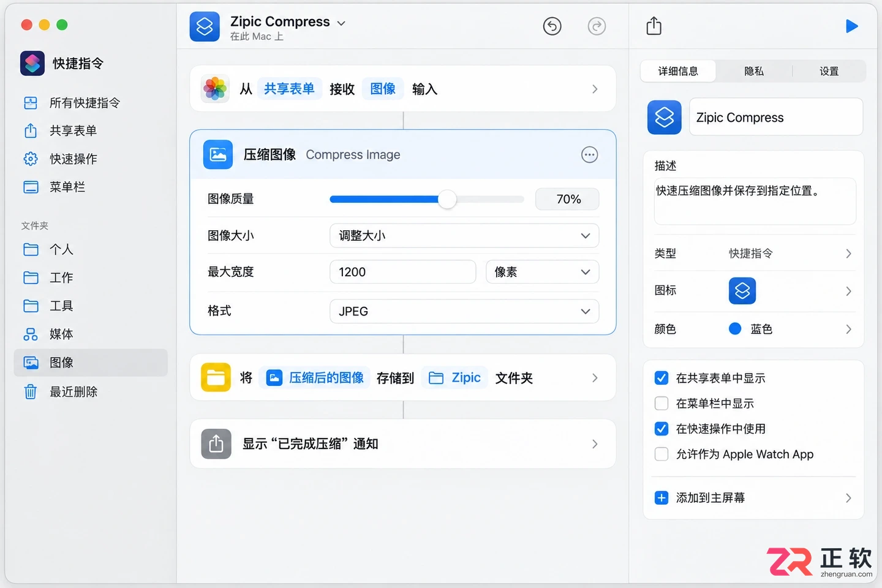The image size is (882, 588).
Task: Enable 在菜单栏中显示 checkbox
Action: point(661,403)
